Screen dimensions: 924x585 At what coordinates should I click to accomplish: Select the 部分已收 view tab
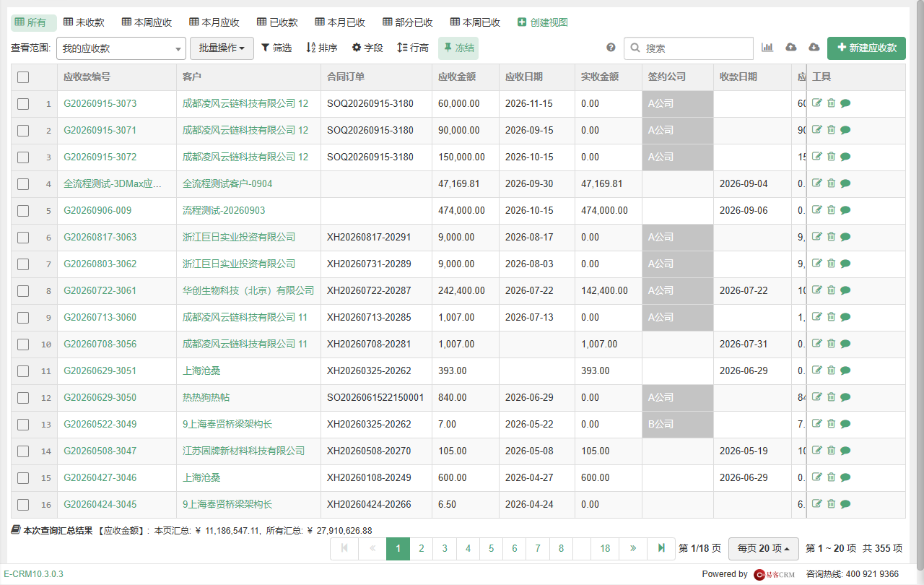[x=408, y=22]
